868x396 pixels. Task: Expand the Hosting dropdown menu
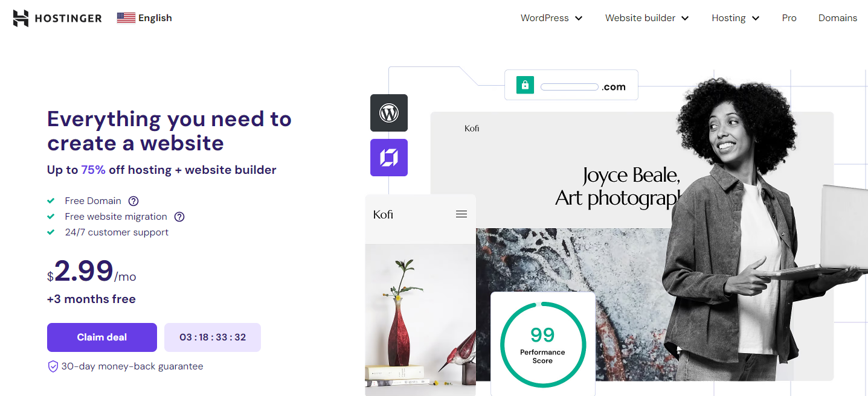pyautogui.click(x=735, y=18)
